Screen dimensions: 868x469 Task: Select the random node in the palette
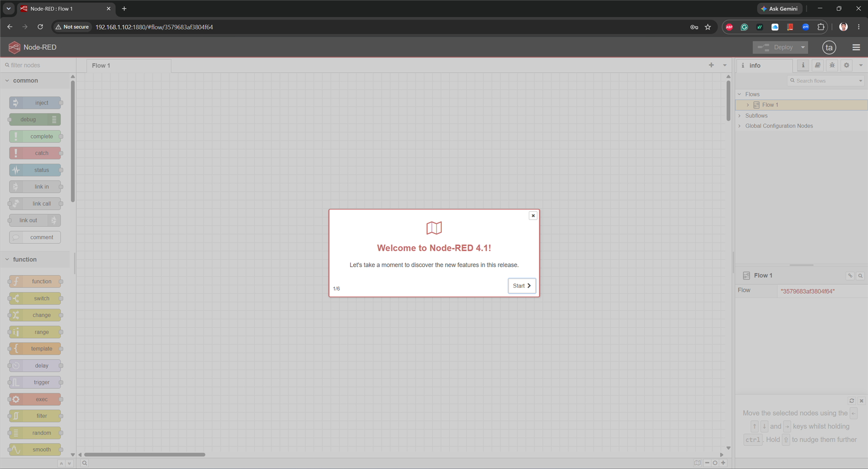(35, 433)
